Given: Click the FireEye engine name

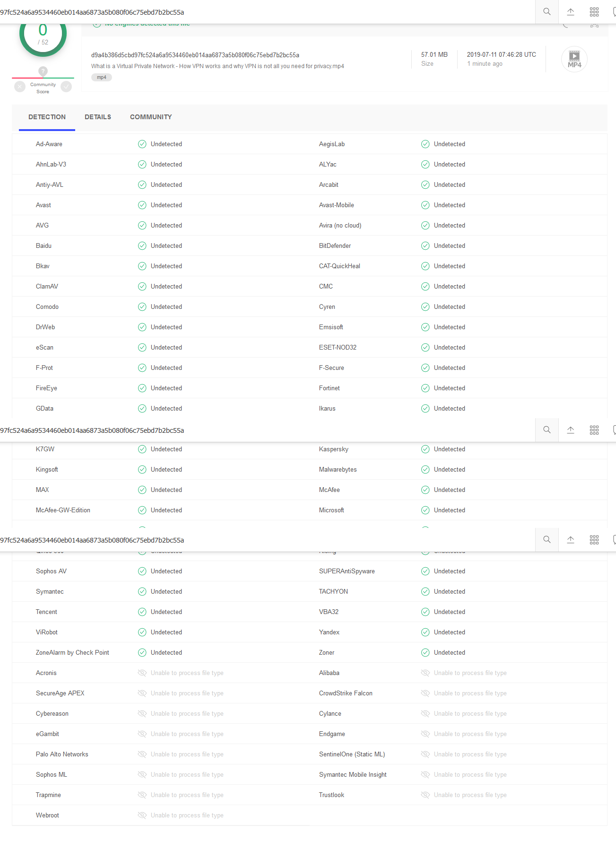Looking at the screenshot, I should 46,388.
